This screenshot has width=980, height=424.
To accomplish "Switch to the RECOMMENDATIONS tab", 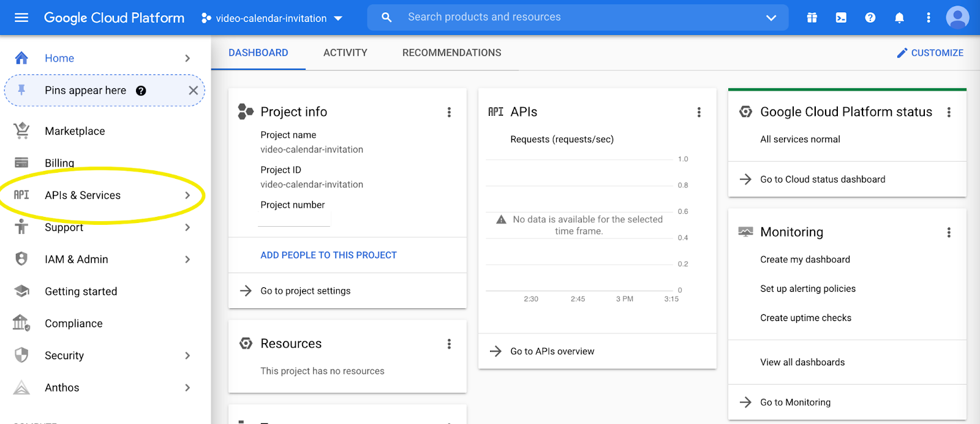I will tap(452, 53).
